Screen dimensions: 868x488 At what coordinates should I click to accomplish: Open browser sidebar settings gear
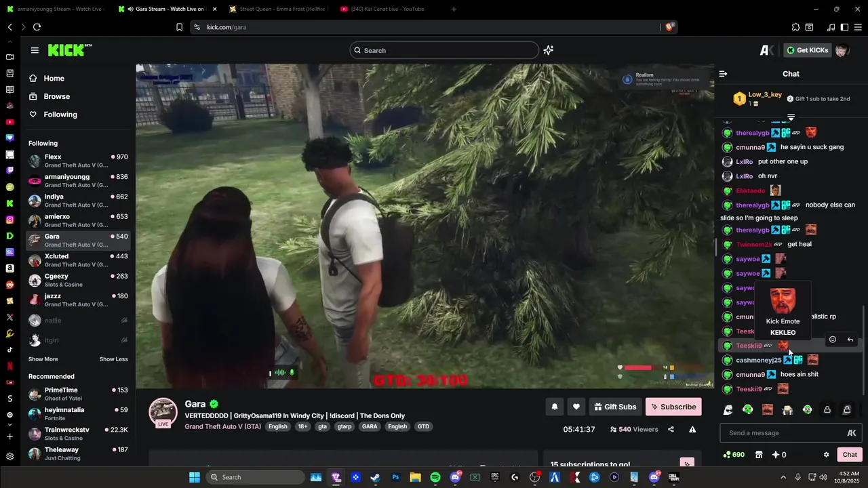tap(9, 456)
